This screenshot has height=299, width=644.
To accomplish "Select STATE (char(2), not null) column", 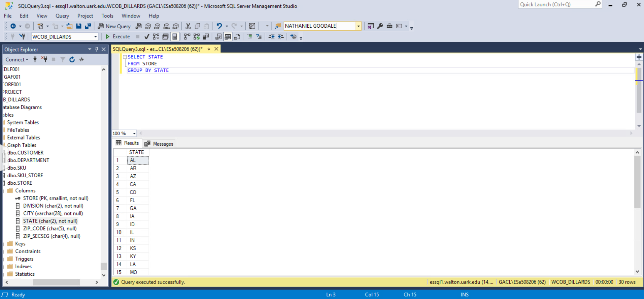I will click(x=50, y=221).
